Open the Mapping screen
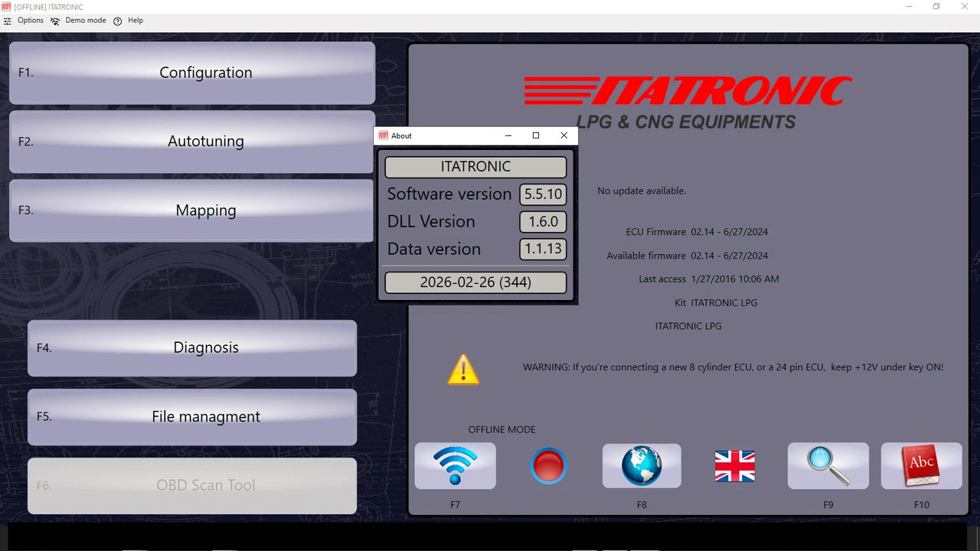The height and width of the screenshot is (551, 980). coord(192,210)
